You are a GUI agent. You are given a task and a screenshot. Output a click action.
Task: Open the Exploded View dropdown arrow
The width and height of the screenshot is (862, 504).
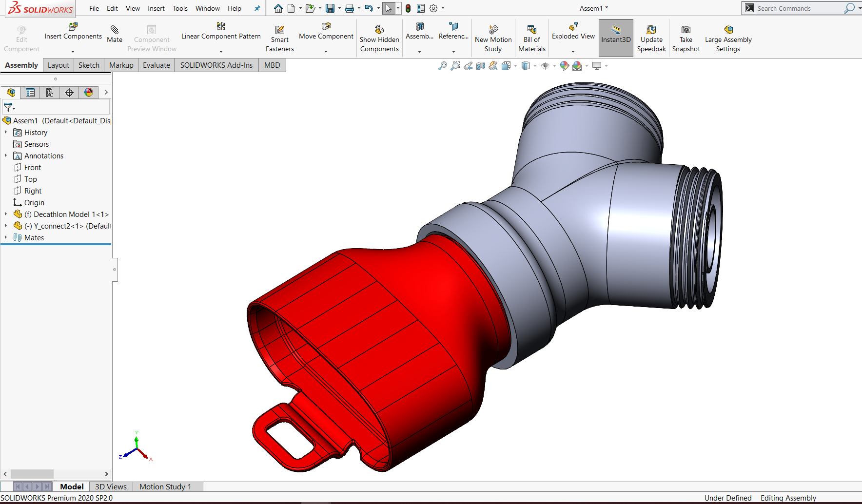click(x=573, y=52)
